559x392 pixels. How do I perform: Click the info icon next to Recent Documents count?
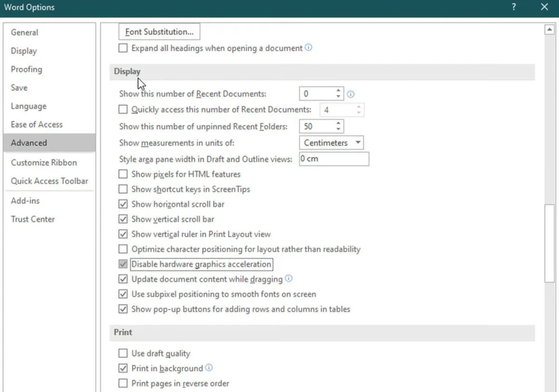pos(351,94)
